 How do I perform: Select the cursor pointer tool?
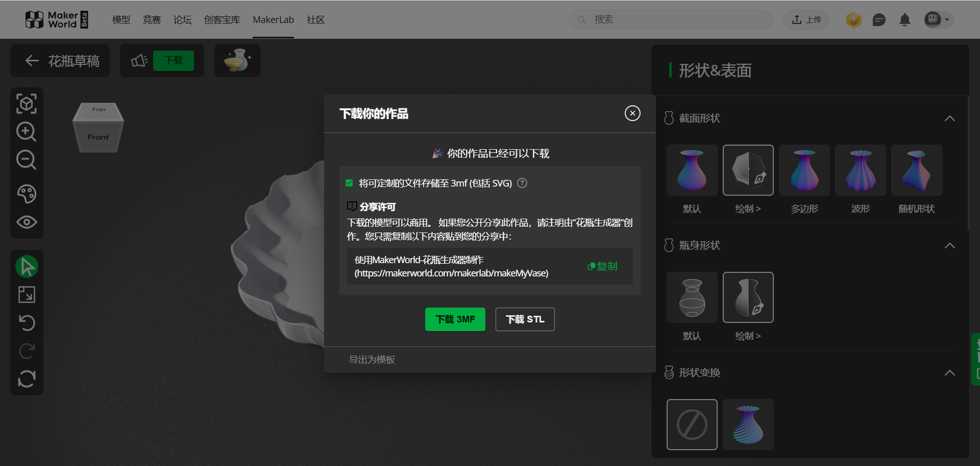click(27, 266)
